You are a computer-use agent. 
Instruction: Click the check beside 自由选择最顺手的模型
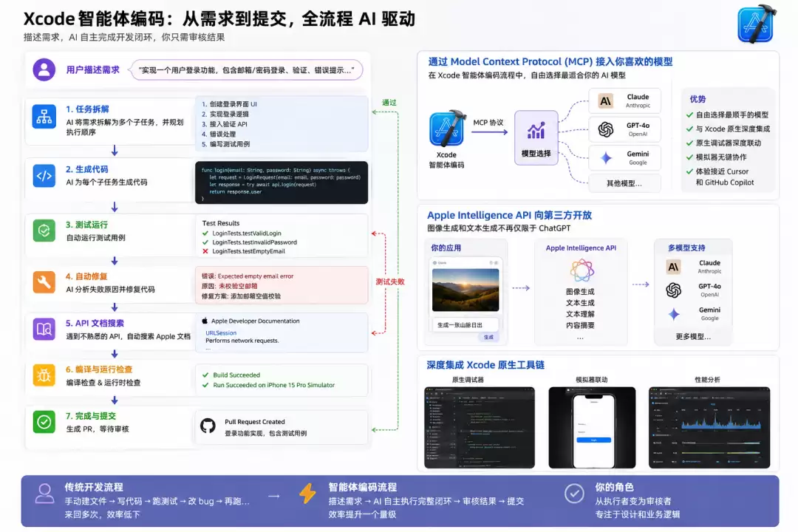click(x=689, y=115)
